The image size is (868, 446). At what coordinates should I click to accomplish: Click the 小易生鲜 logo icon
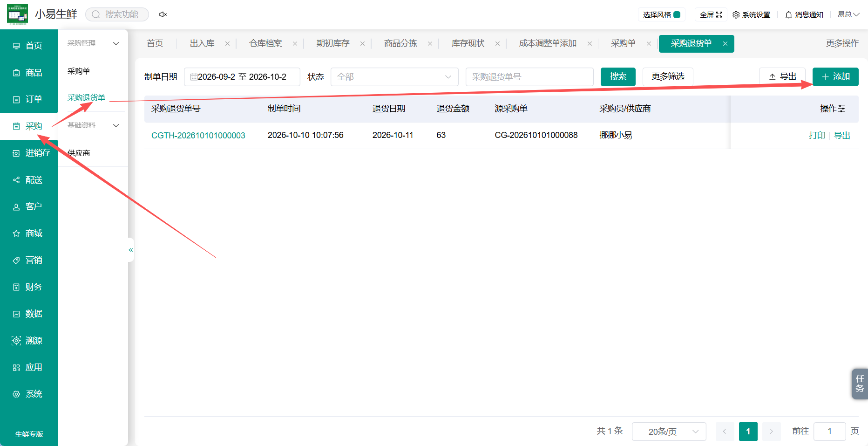[x=17, y=14]
